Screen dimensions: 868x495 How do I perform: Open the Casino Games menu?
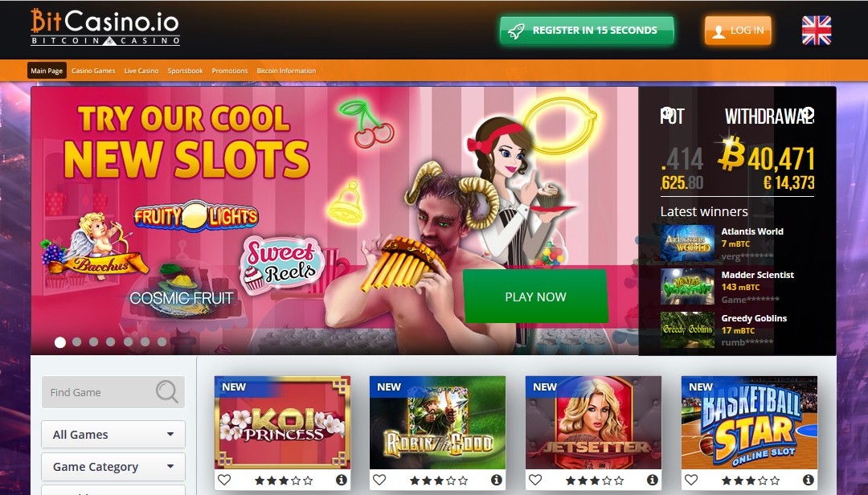[93, 71]
